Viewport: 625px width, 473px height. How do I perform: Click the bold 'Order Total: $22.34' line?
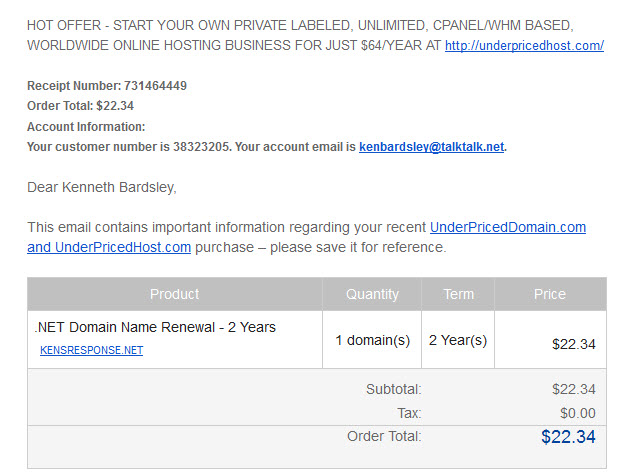point(80,106)
